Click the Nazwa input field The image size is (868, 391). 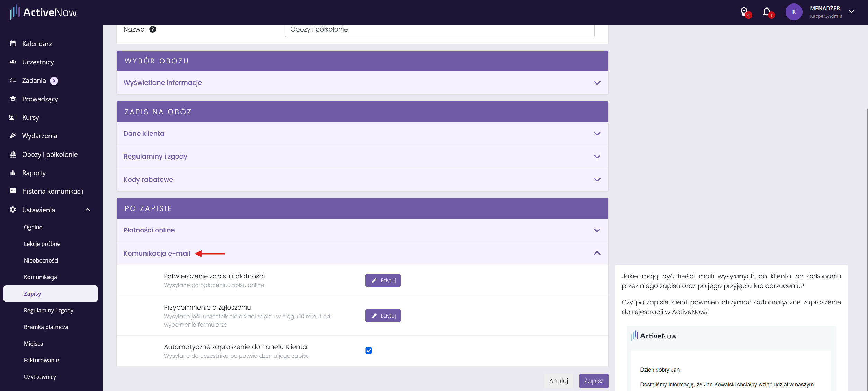click(x=440, y=30)
